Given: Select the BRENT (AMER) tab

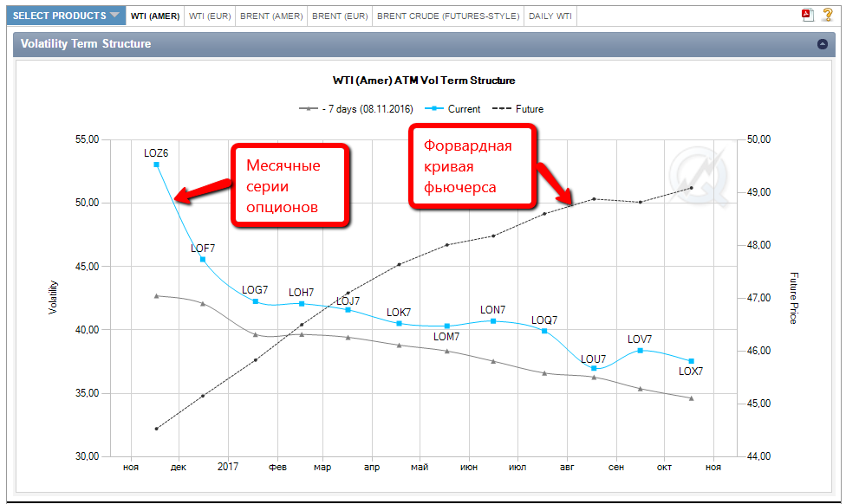Looking at the screenshot, I should [271, 16].
